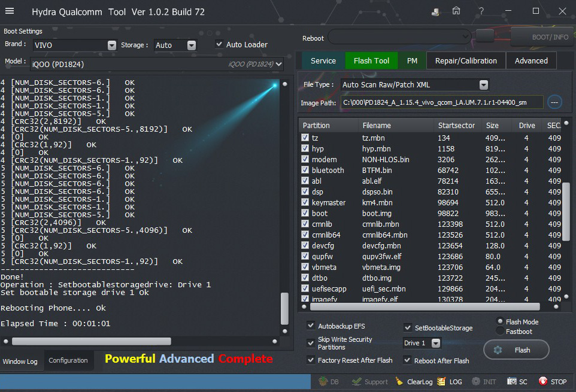This screenshot has width=576, height=392.
Task: Click the red STOP icon
Action: [543, 381]
